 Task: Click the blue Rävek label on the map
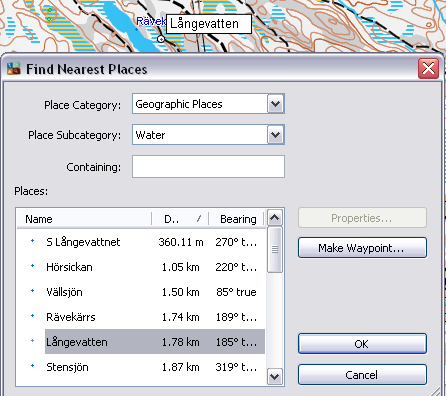click(151, 21)
